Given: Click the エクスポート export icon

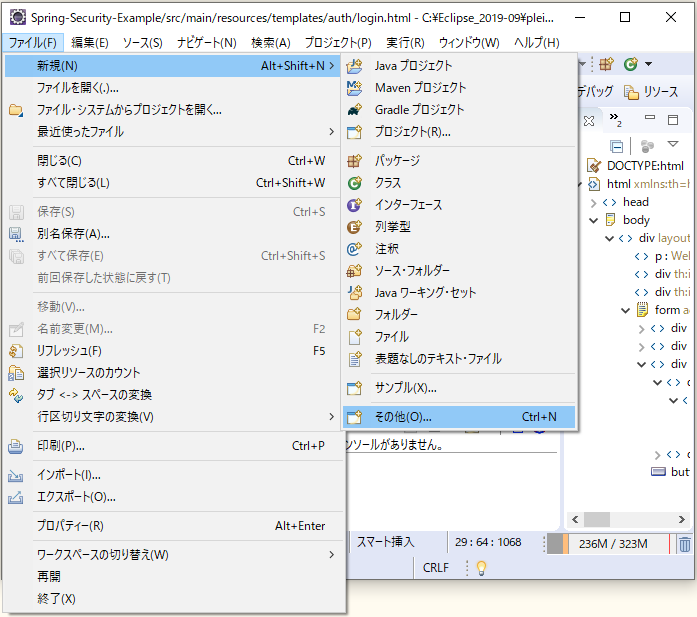Looking at the screenshot, I should [16, 497].
